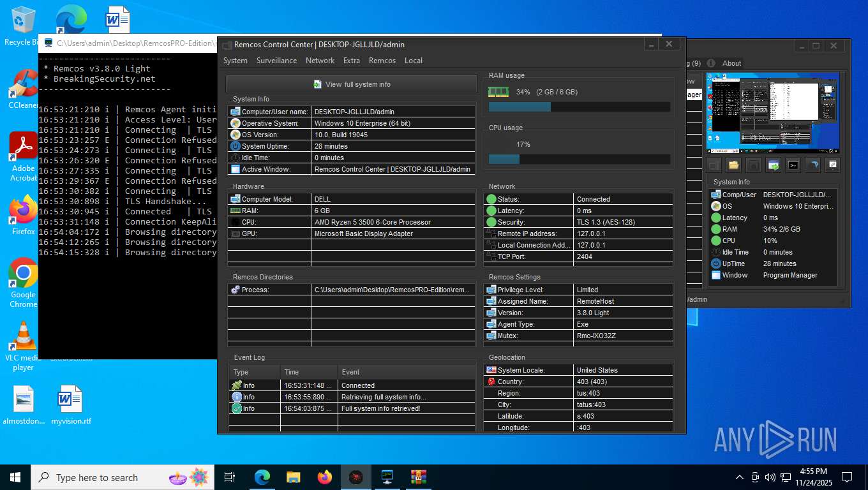Select the CPU value AMD Ryzen 5 3500
This screenshot has height=490, width=868.
pos(373,222)
